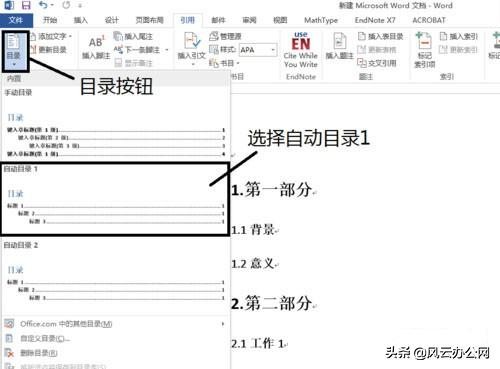Open the 添加文字 (Add Text) dropdown
The image size is (500, 369).
pos(51,36)
